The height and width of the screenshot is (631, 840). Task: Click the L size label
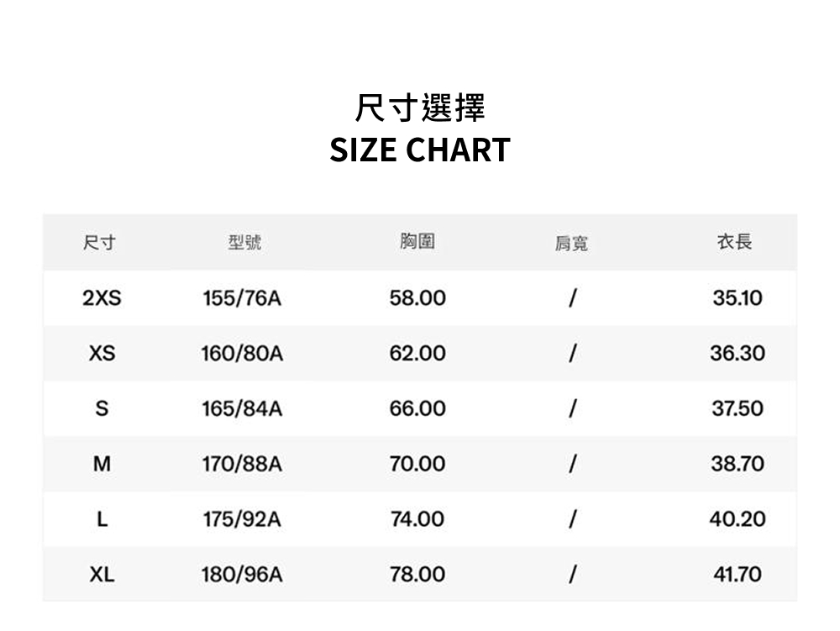102,519
